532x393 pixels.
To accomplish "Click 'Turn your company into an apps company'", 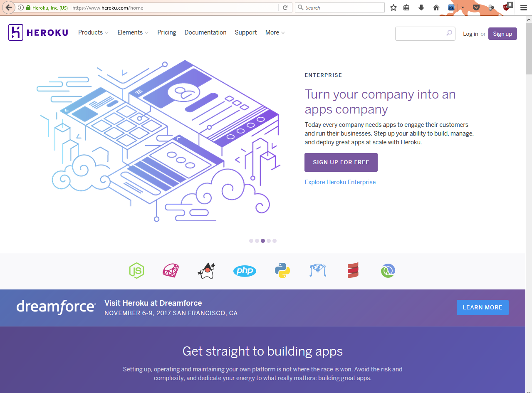I will click(x=380, y=101).
